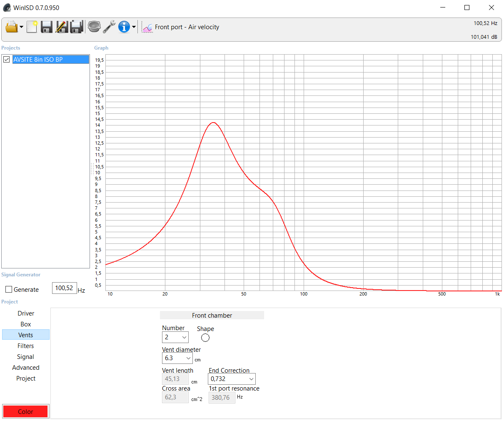The width and height of the screenshot is (504, 421).
Task: Open project file with folder icon
Action: point(11,27)
